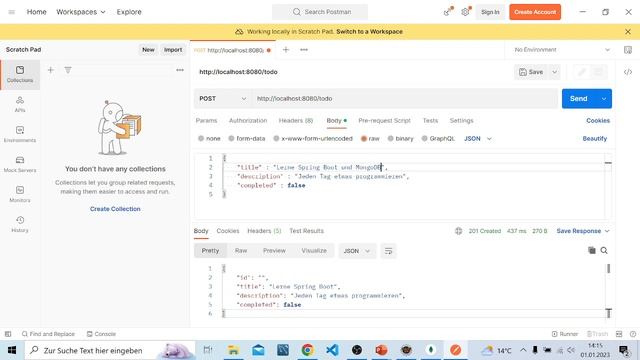Image resolution: width=640 pixels, height=360 pixels.
Task: Select the raw body type radio
Action: point(364,138)
